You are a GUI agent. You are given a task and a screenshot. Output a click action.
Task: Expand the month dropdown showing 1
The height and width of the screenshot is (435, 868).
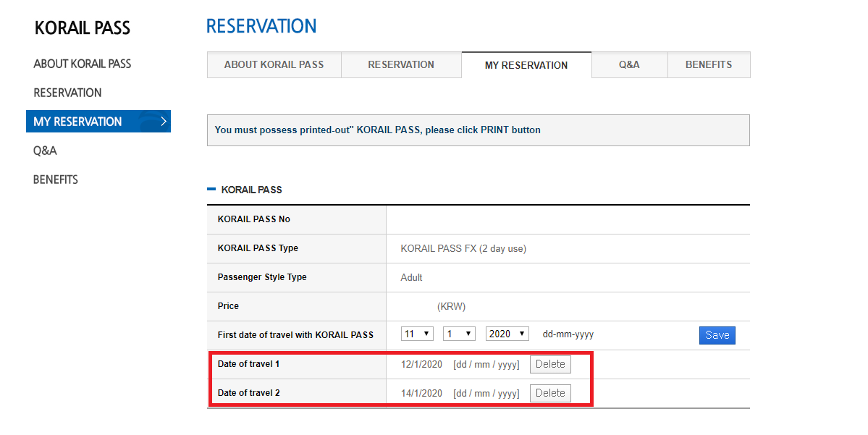click(x=459, y=334)
